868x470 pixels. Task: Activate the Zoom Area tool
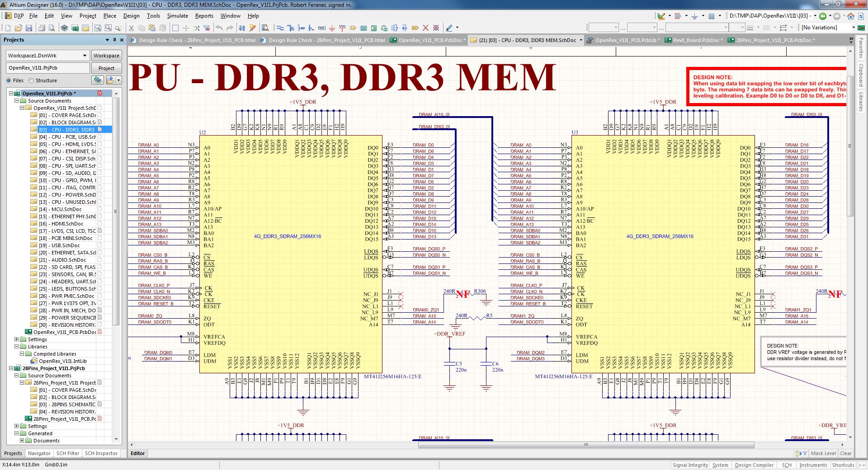(108, 28)
